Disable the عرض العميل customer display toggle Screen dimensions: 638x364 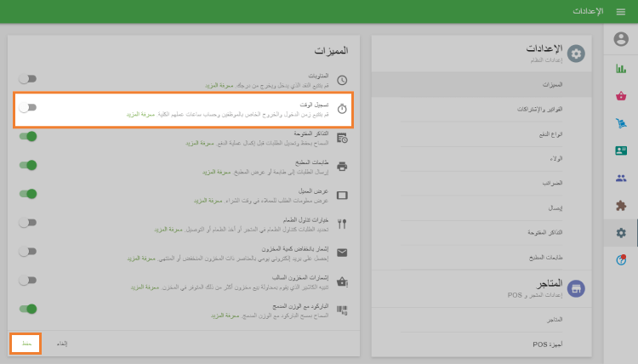(x=28, y=194)
